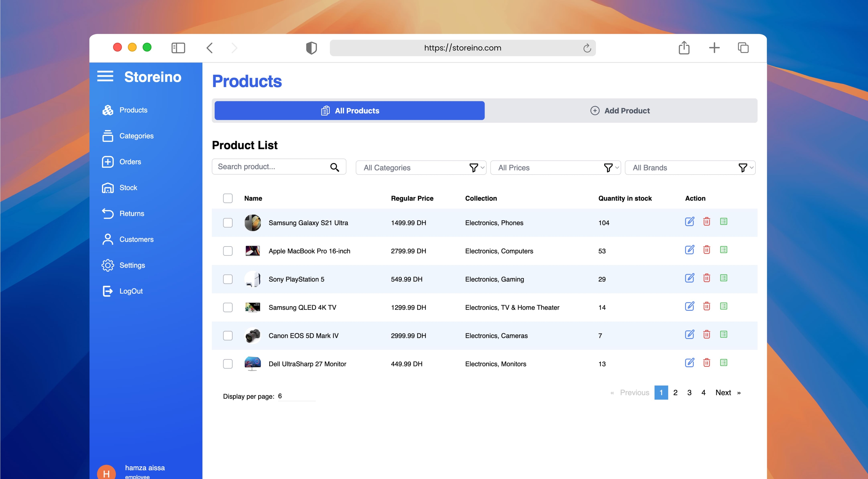The image size is (868, 479).
Task: Open the Products section in sidebar
Action: point(133,110)
